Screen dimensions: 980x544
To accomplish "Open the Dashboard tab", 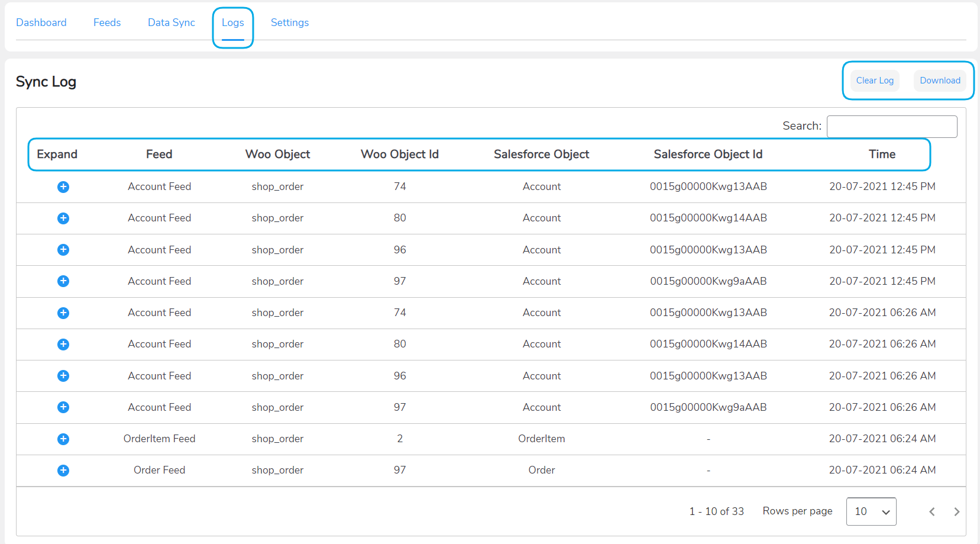I will point(41,22).
